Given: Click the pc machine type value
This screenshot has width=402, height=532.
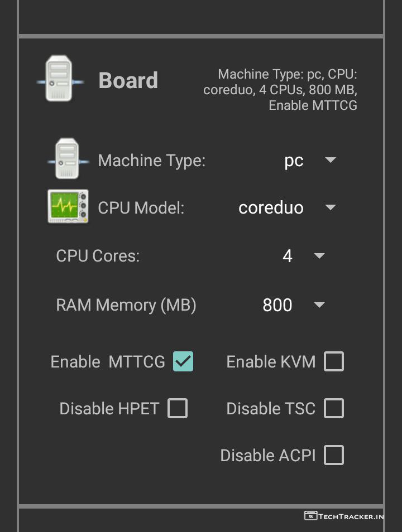Looking at the screenshot, I should tap(294, 161).
